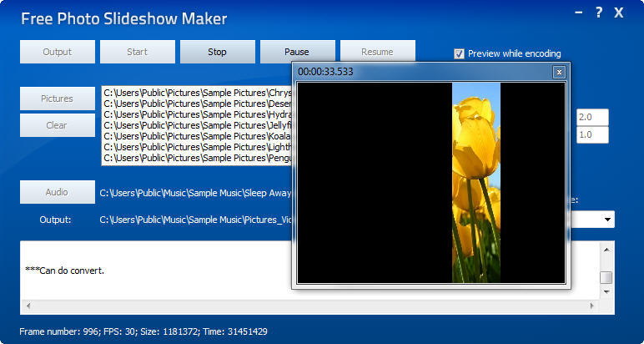The image size is (644, 344).
Task: Click the Resume button
Action: (x=377, y=52)
